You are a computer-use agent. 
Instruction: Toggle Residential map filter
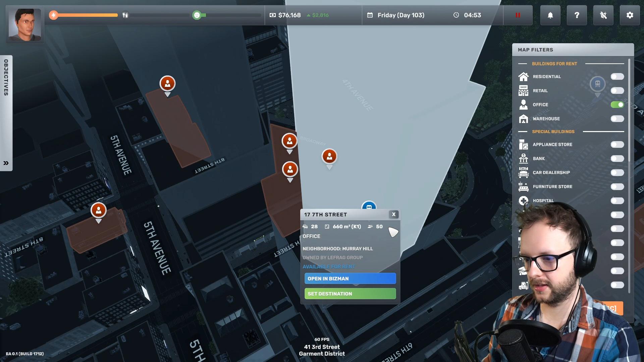click(x=617, y=77)
